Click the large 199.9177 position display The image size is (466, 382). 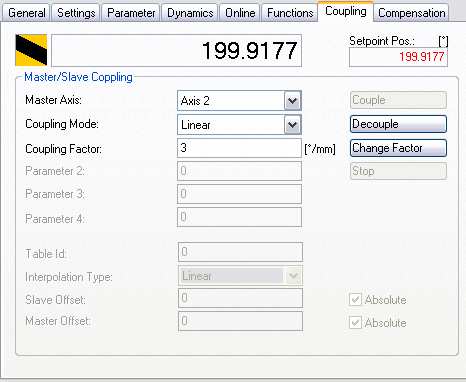click(176, 50)
